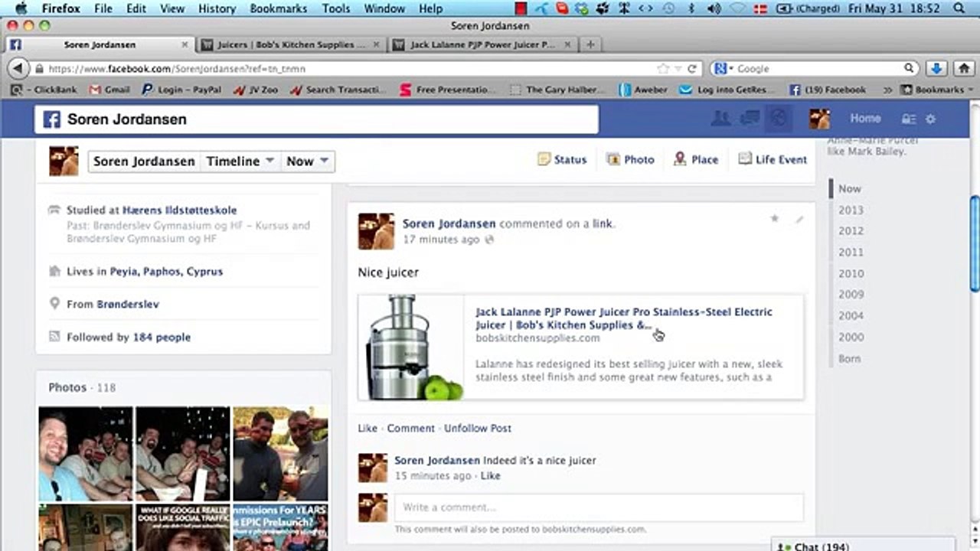Select Now in the timeline year list

tap(849, 189)
